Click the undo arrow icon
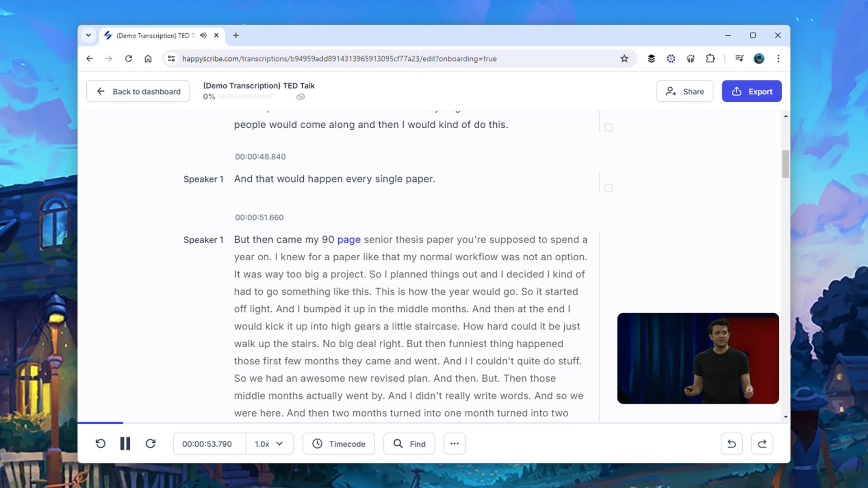 click(x=731, y=444)
